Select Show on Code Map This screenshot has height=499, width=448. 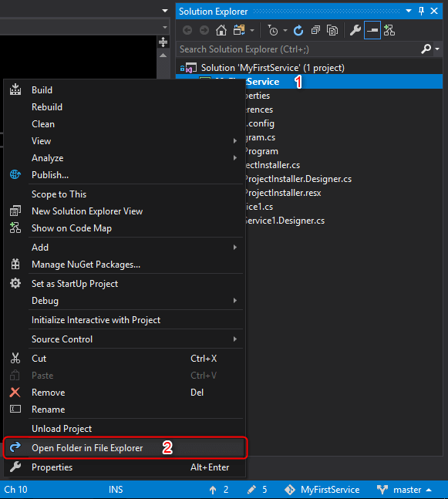click(124, 228)
